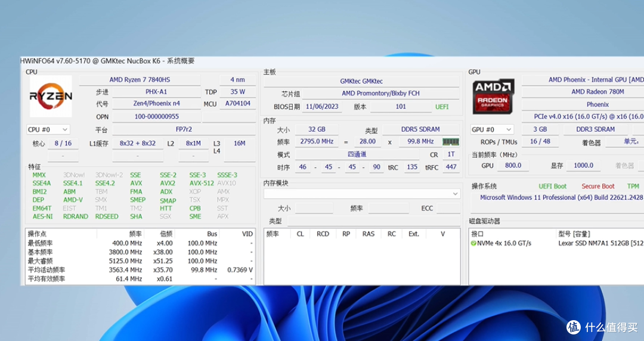Click the 35 W TDP value
The width and height of the screenshot is (644, 341).
point(237,92)
